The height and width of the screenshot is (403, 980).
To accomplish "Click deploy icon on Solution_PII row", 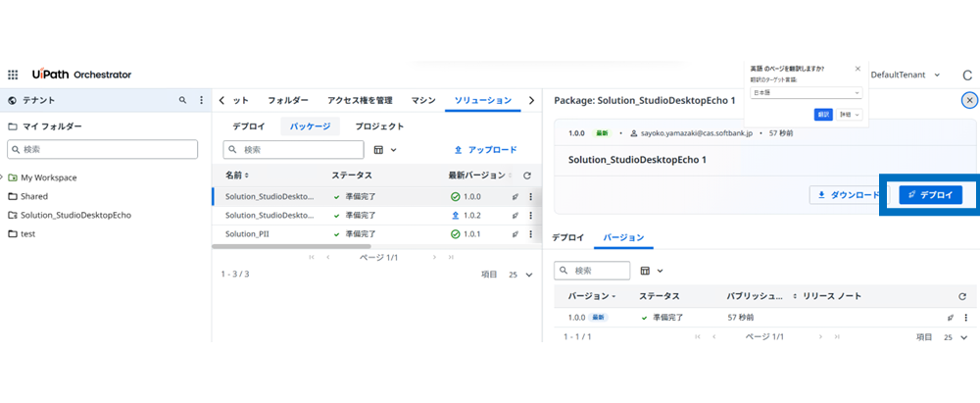I will tap(515, 234).
